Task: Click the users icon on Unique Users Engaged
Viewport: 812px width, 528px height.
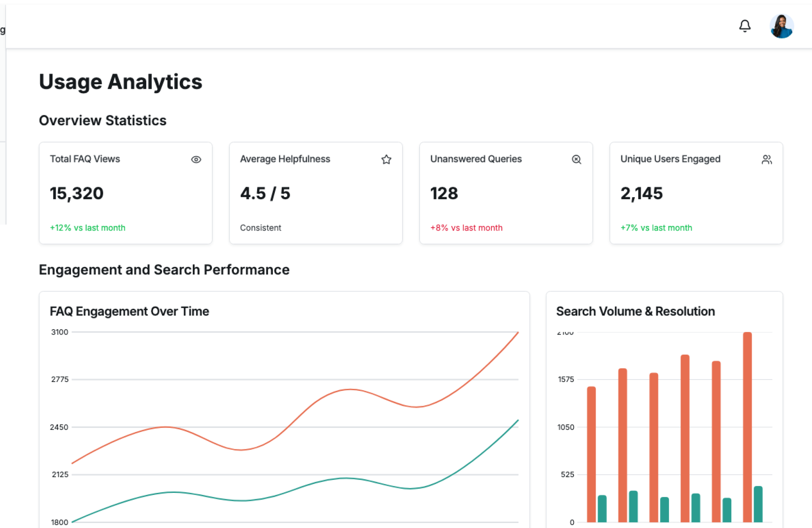Action: tap(767, 159)
